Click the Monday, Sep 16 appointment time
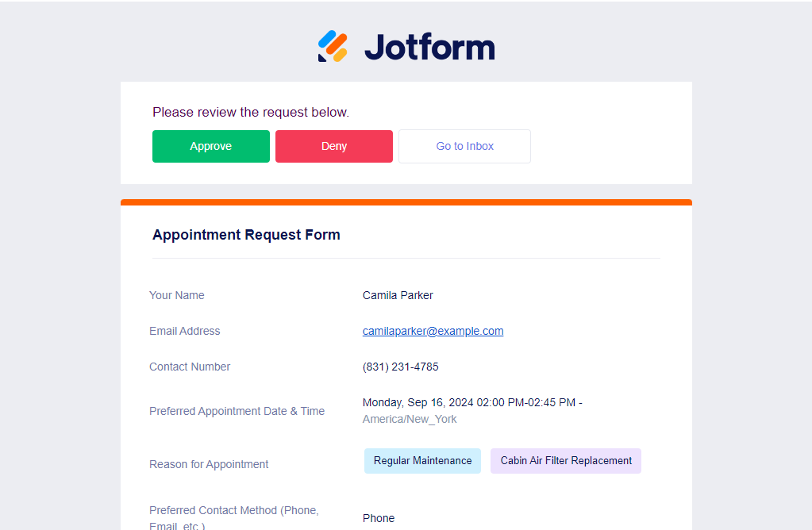Screen dimensions: 812x530 pos(471,402)
